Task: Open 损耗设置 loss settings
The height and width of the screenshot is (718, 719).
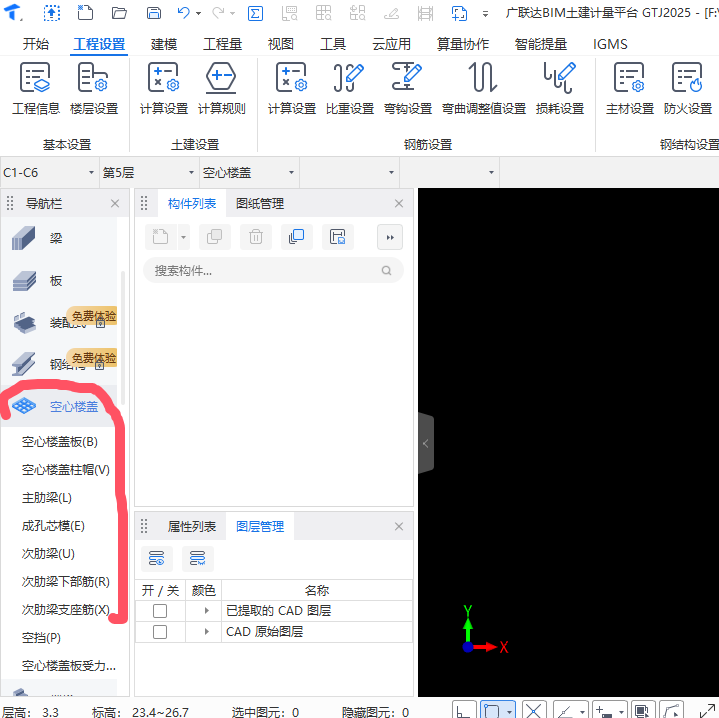Action: coord(559,88)
